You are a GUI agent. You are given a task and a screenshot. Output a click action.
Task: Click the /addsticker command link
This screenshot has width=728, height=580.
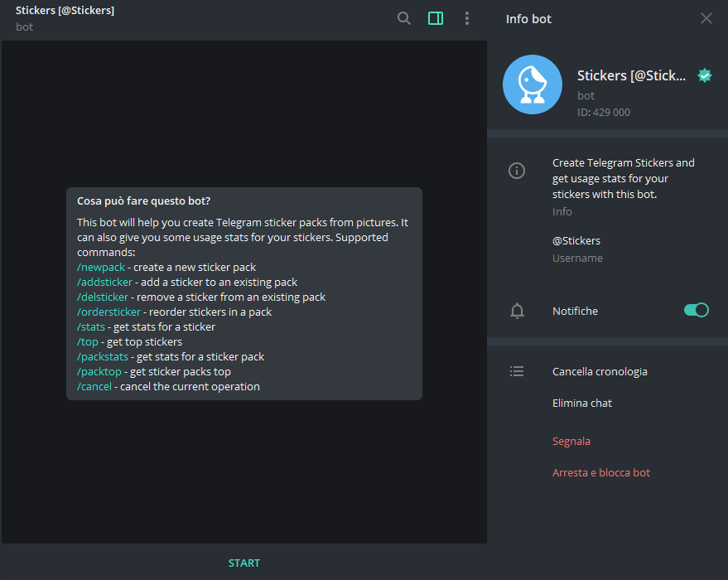point(104,283)
